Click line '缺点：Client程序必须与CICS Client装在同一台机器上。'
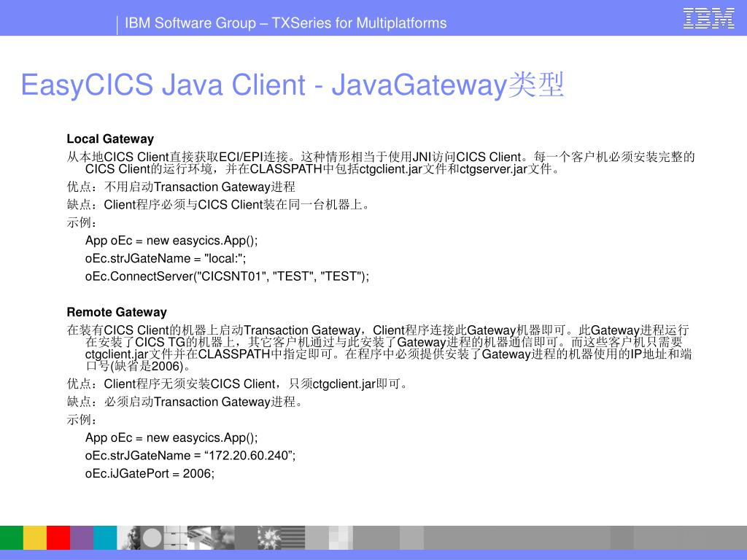The width and height of the screenshot is (747, 560). (219, 205)
